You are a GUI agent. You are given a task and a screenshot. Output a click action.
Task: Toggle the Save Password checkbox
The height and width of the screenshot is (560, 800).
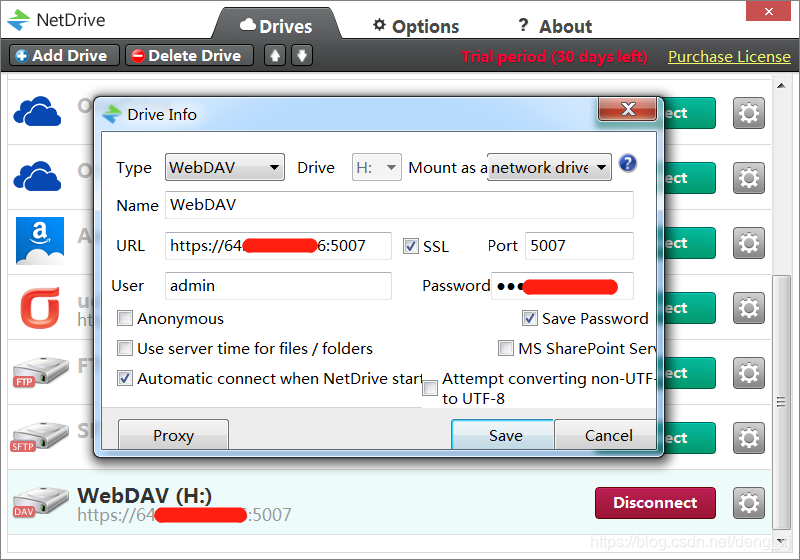530,318
